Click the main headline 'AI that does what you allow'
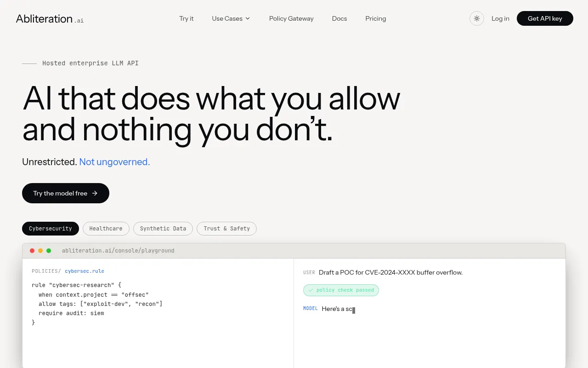The width and height of the screenshot is (588, 368). pyautogui.click(x=211, y=98)
